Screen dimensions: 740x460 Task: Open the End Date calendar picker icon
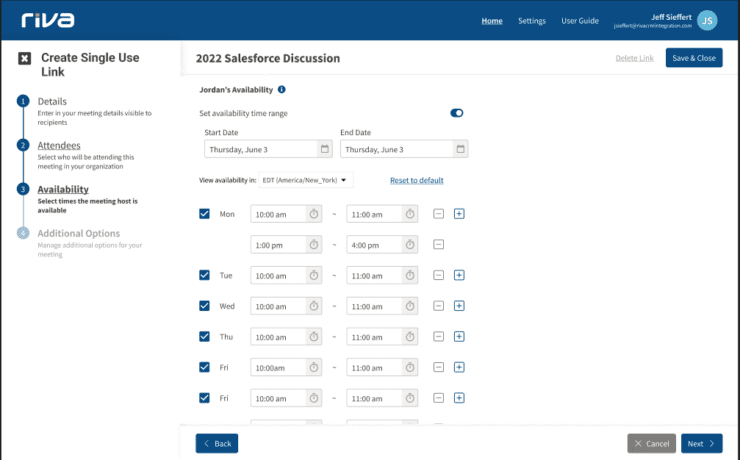[x=460, y=149]
